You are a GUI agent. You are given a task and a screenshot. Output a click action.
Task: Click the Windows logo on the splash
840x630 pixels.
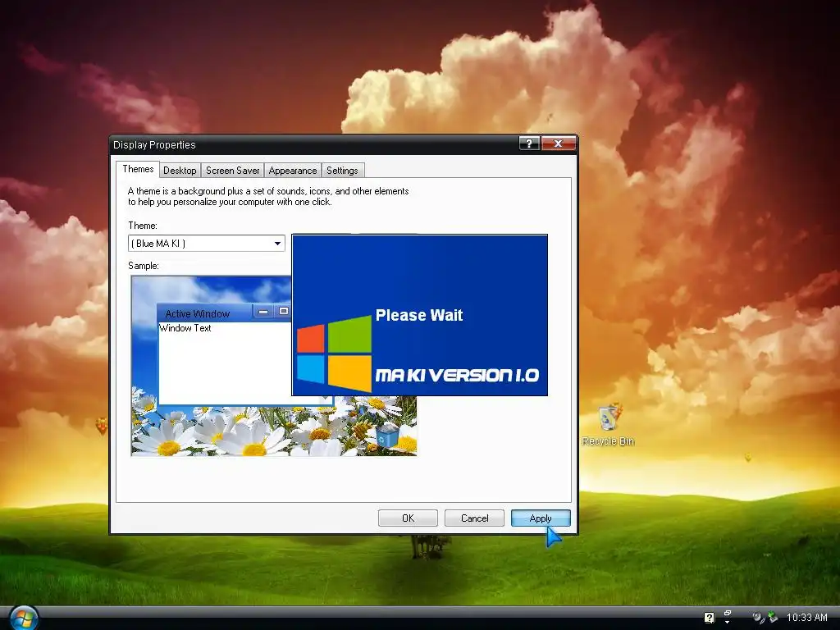click(x=335, y=354)
